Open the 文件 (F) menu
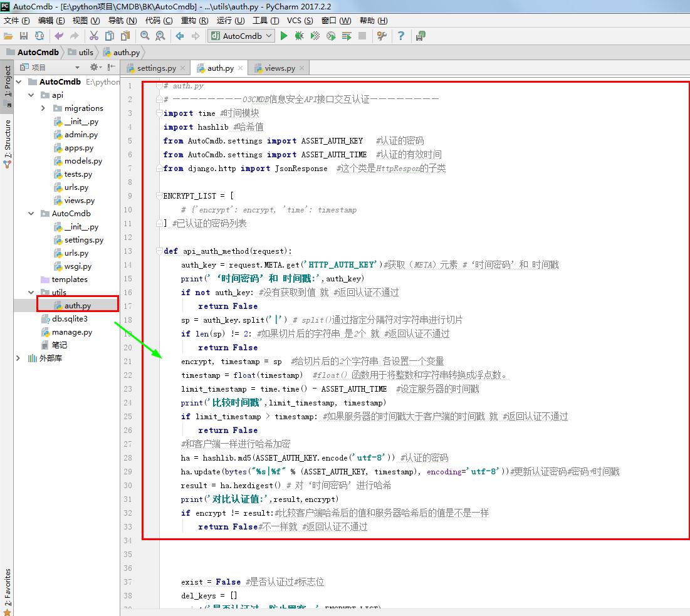 17,21
